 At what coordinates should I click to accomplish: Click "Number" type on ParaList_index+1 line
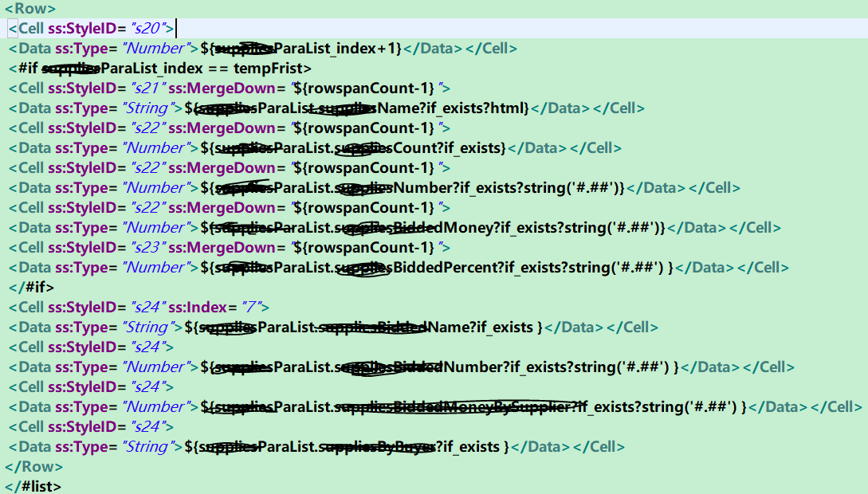pos(155,49)
